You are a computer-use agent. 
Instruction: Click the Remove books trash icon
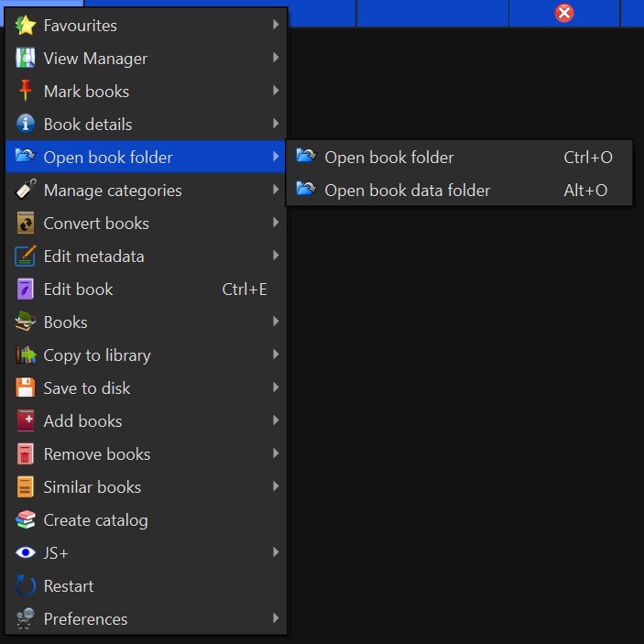(x=26, y=454)
